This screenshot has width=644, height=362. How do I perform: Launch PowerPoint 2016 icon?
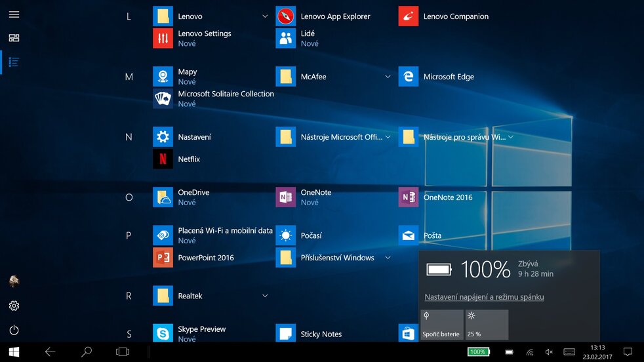pyautogui.click(x=163, y=258)
